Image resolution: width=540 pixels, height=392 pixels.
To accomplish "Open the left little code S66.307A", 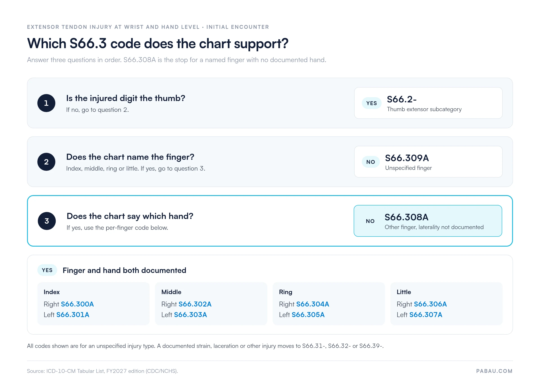I will [426, 315].
